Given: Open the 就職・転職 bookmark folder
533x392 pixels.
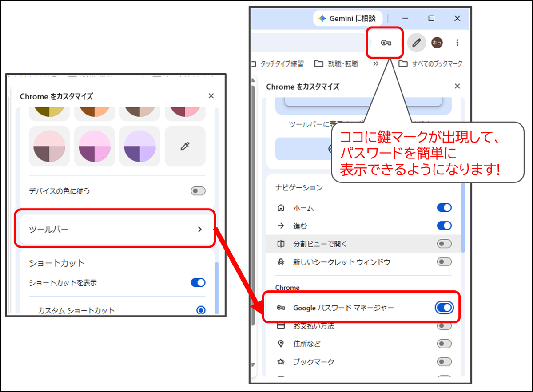Looking at the screenshot, I should 336,63.
